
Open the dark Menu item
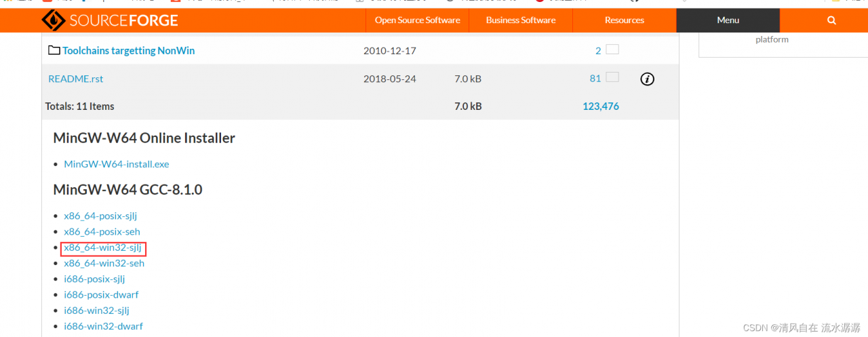coord(728,20)
